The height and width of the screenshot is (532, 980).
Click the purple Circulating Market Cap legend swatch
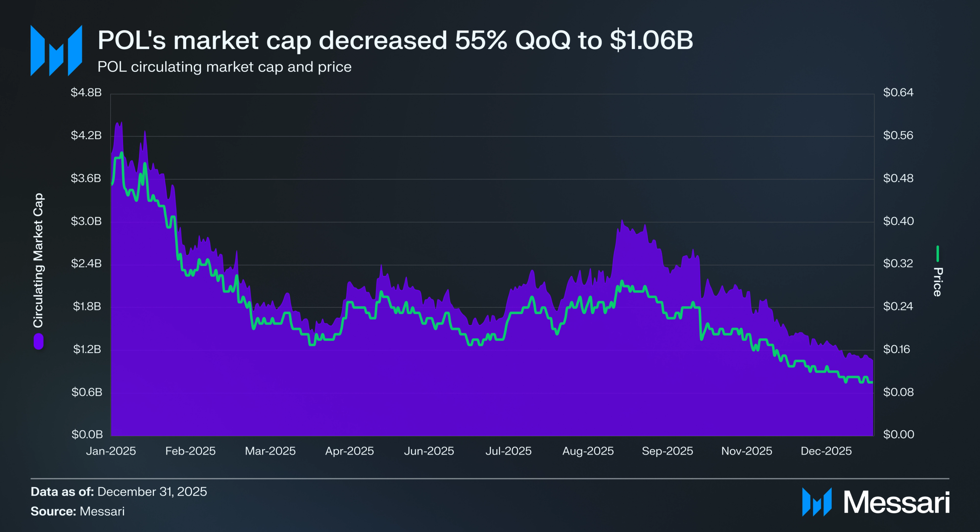point(38,342)
